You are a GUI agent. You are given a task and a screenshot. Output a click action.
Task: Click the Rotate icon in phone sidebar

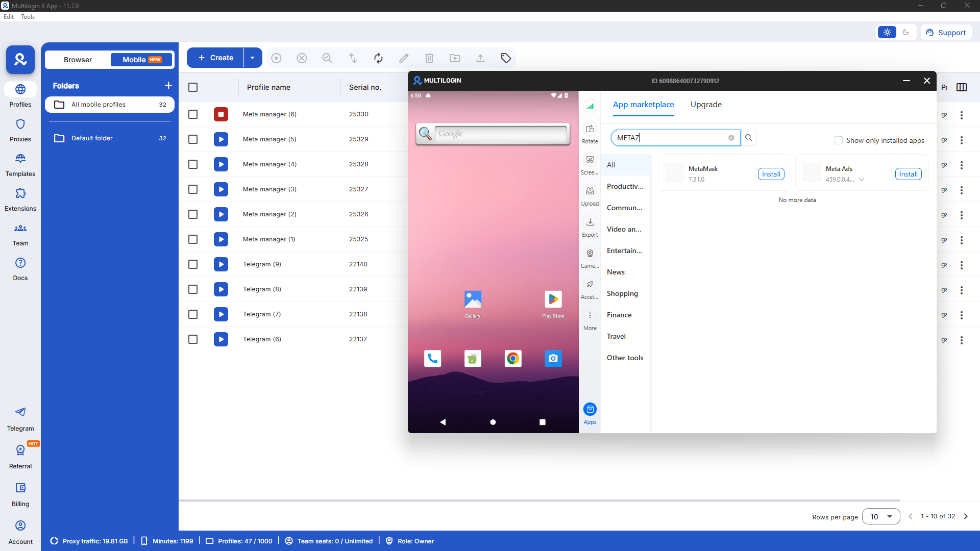click(590, 129)
